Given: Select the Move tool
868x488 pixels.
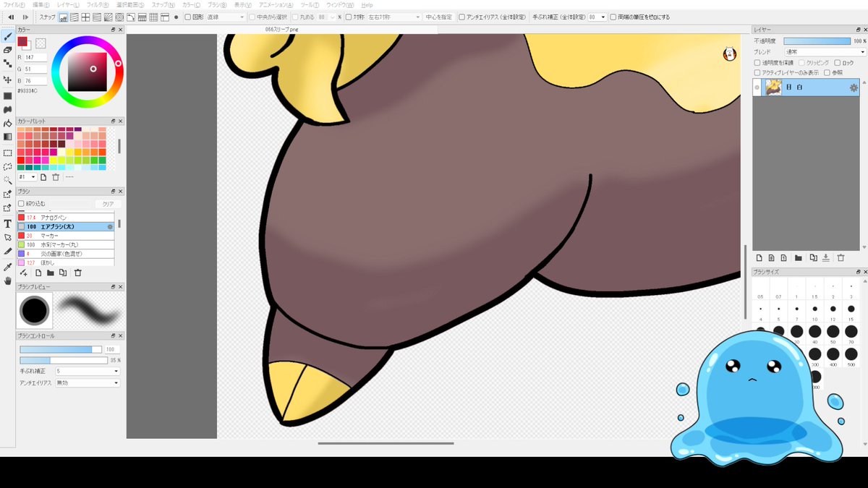Looking at the screenshot, I should pos(7,80).
